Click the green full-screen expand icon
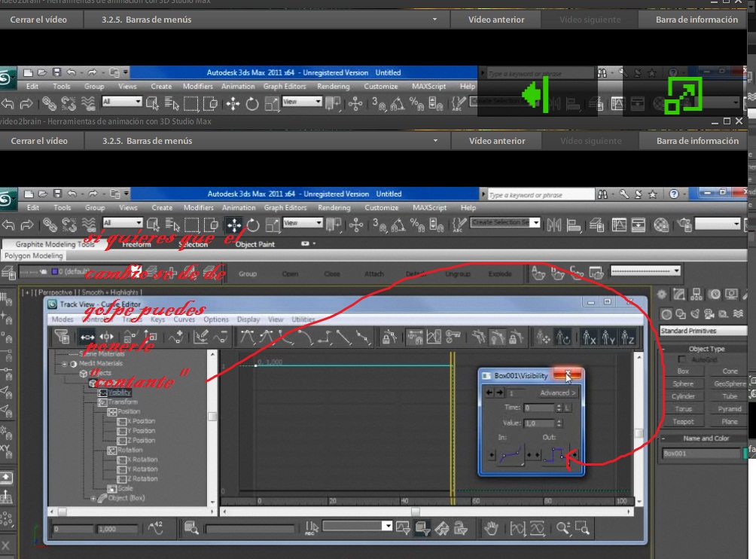The image size is (756, 559). (683, 96)
